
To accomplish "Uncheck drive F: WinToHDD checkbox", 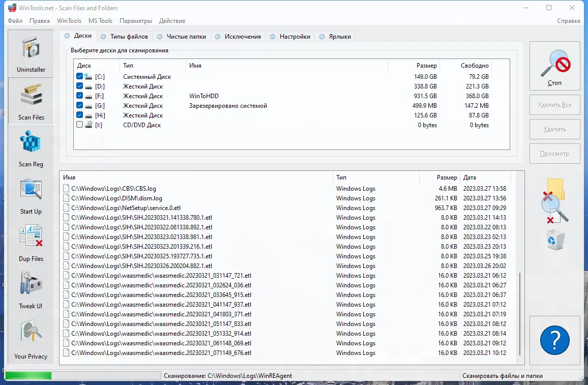I will click(x=79, y=96).
